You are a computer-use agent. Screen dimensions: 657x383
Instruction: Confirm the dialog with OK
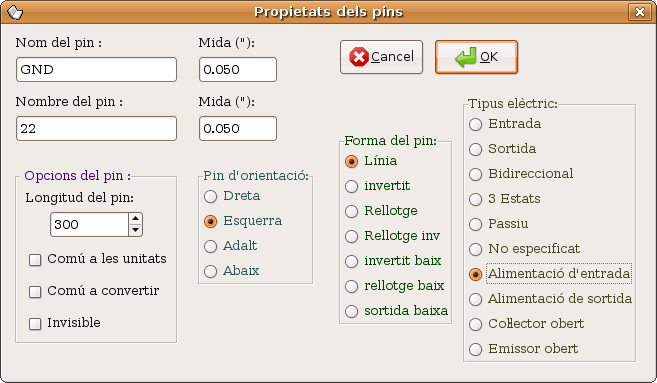tap(476, 57)
